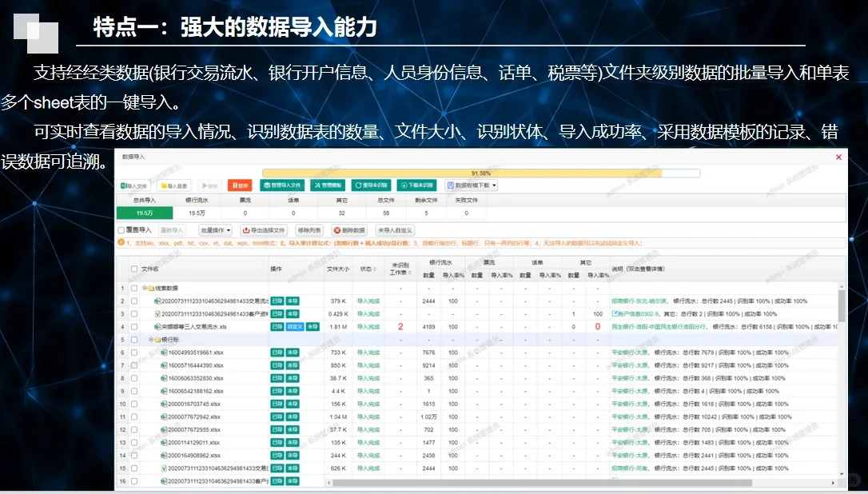
Task: Check the box for 线索数据 row
Action: point(134,288)
